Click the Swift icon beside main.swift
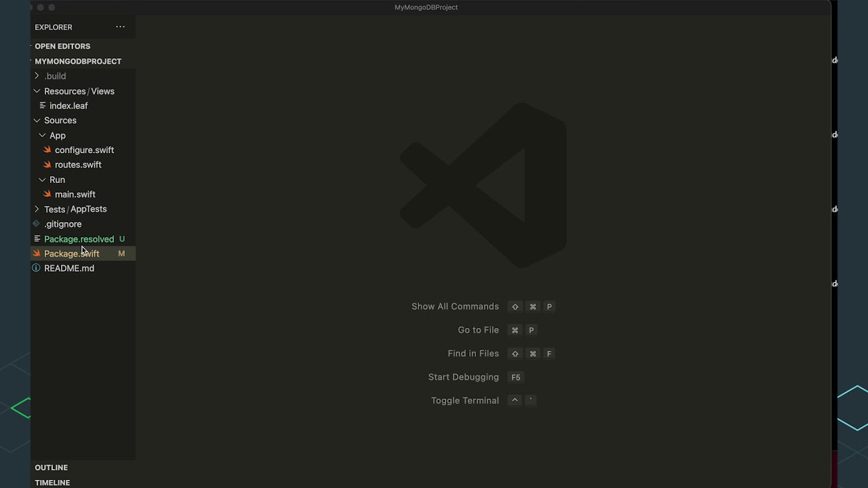The width and height of the screenshot is (868, 488). coord(47,195)
